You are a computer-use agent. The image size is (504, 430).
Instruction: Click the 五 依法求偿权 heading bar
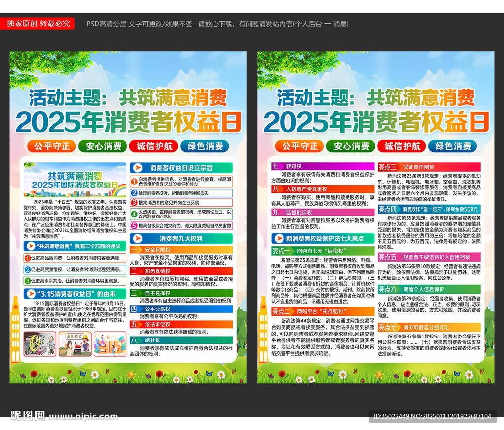(181, 324)
